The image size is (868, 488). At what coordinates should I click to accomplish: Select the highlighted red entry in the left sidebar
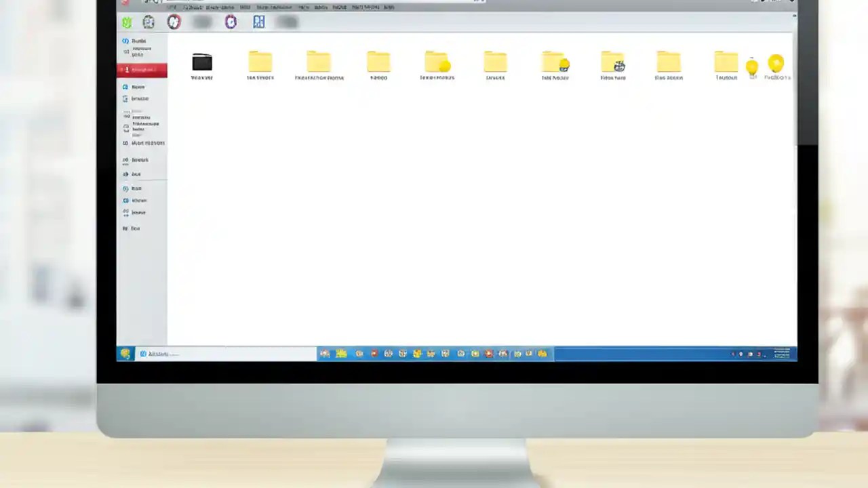[141, 69]
